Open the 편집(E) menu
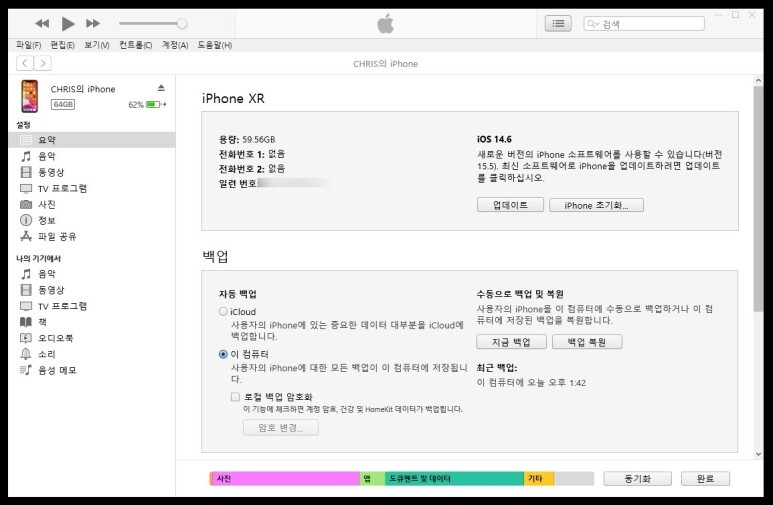The width and height of the screenshot is (773, 505). click(x=62, y=45)
